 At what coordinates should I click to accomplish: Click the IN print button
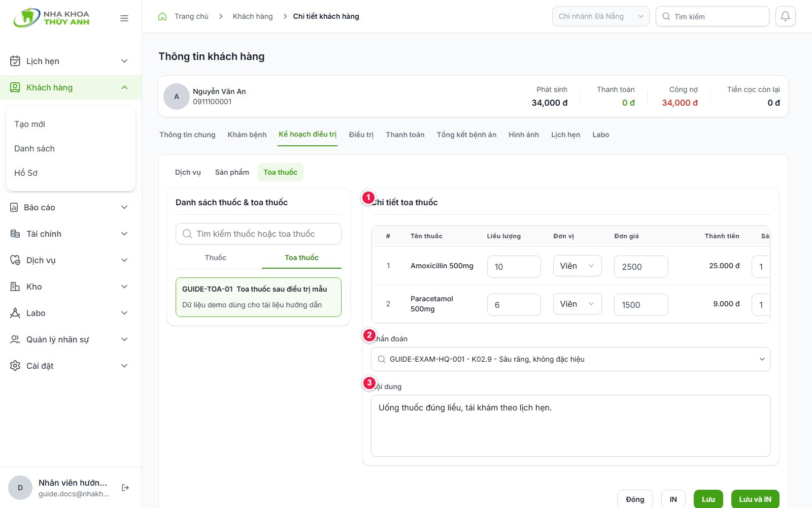673,499
